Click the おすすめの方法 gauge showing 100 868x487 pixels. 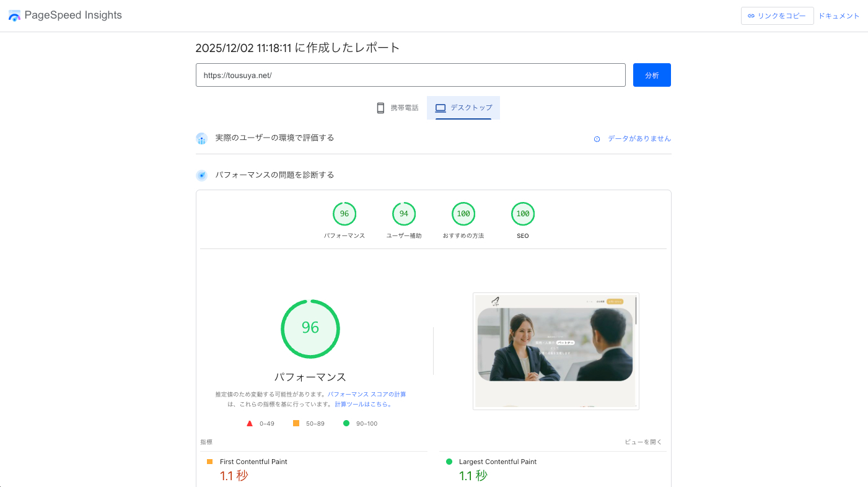click(463, 213)
